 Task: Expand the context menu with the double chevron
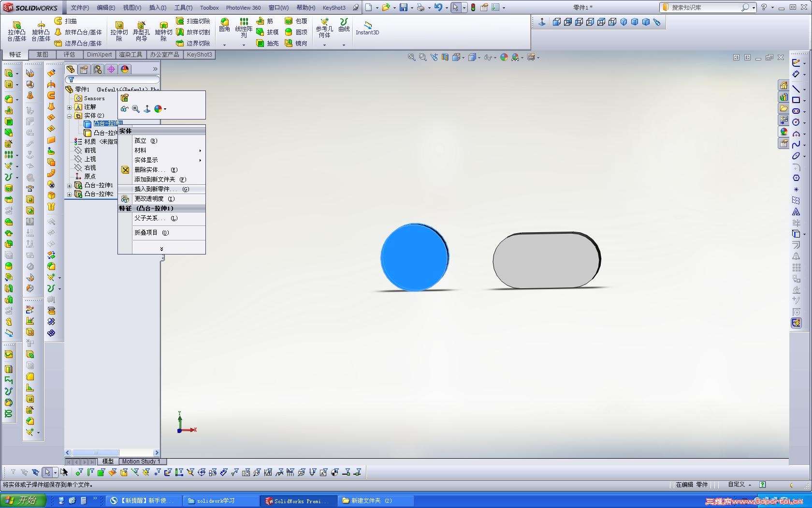[x=161, y=249]
